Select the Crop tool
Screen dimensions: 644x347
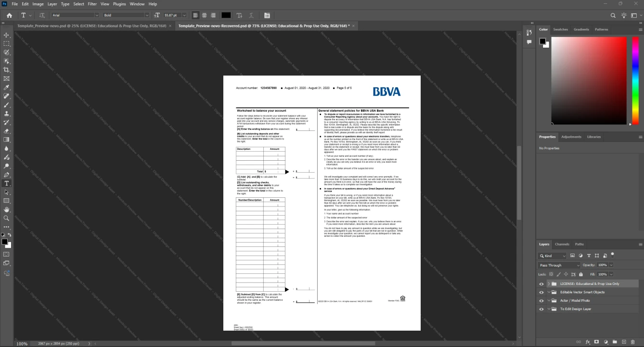click(x=7, y=70)
